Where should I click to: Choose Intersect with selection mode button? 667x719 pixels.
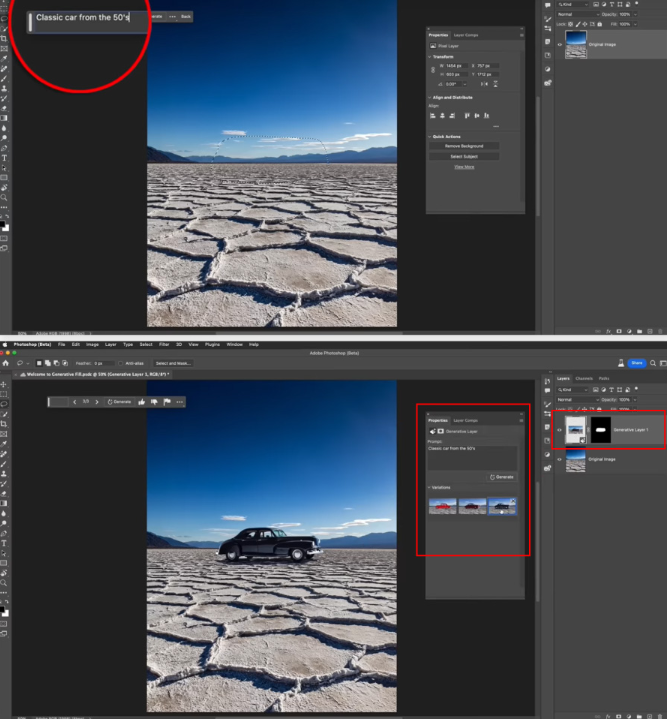point(65,363)
